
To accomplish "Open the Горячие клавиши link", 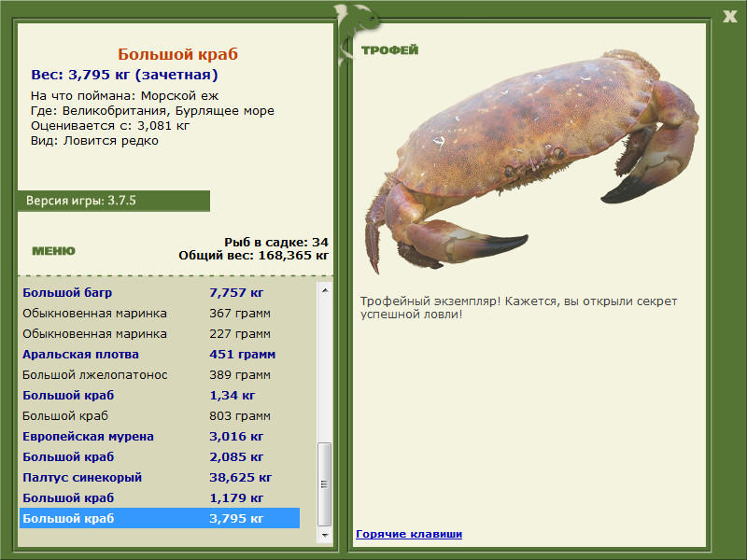I will [409, 534].
